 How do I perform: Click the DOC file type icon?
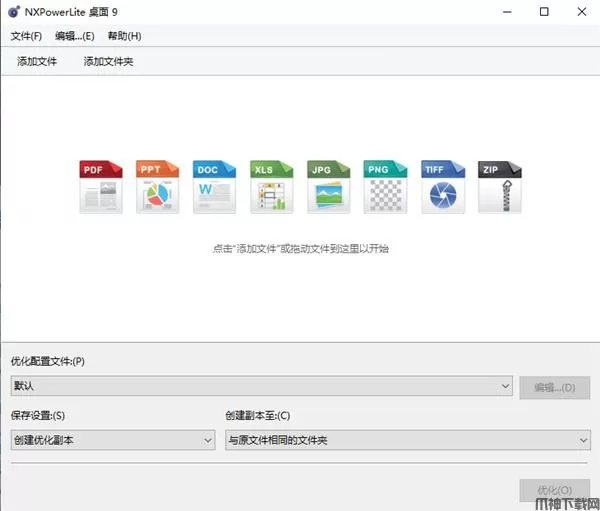point(214,186)
